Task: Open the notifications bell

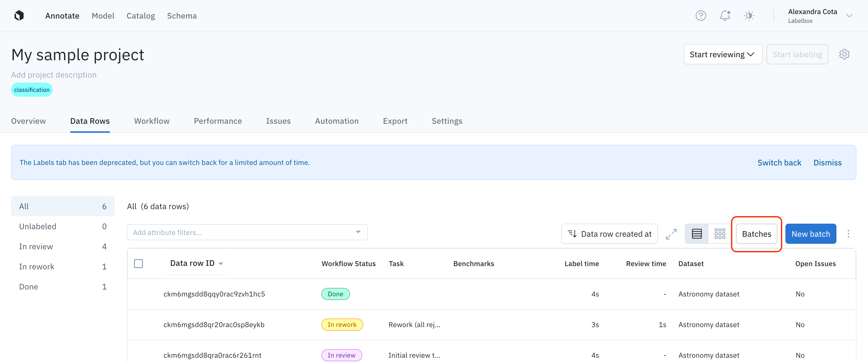Action: [x=725, y=16]
